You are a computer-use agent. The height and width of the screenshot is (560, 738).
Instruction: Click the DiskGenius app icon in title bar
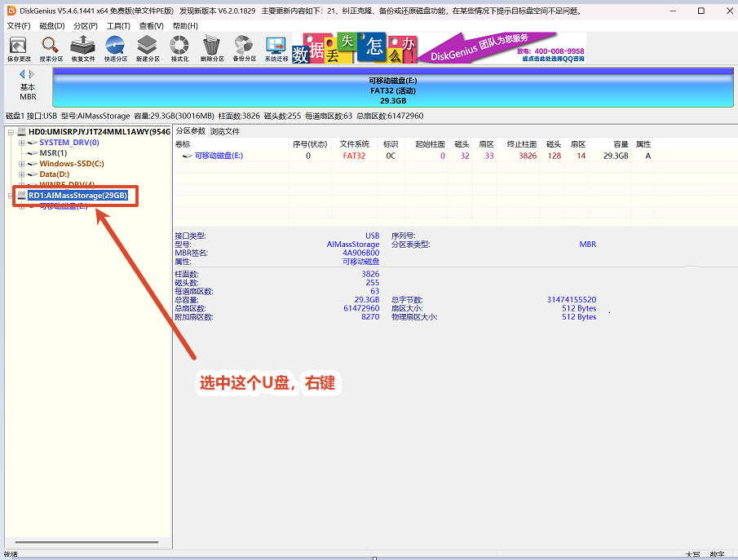[x=11, y=11]
